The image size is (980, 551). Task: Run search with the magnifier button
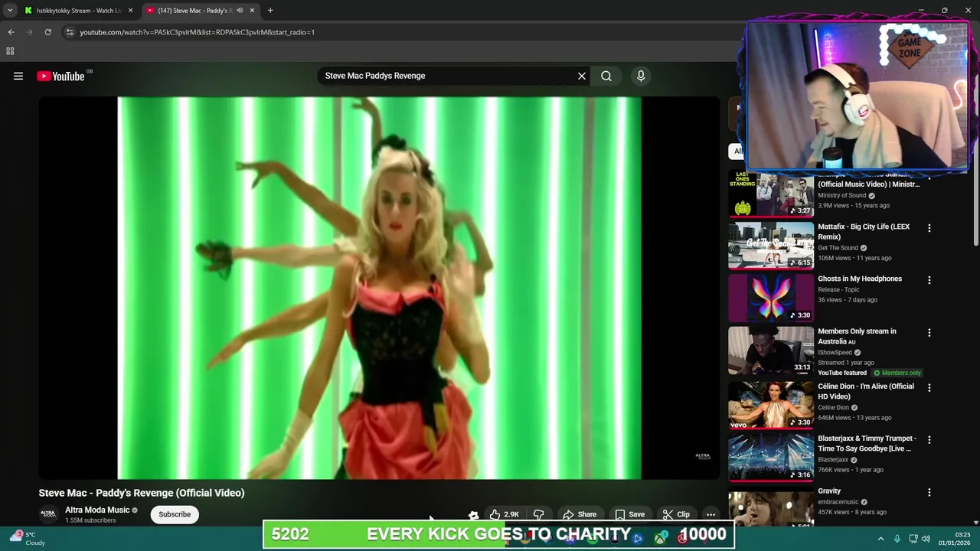pos(606,76)
